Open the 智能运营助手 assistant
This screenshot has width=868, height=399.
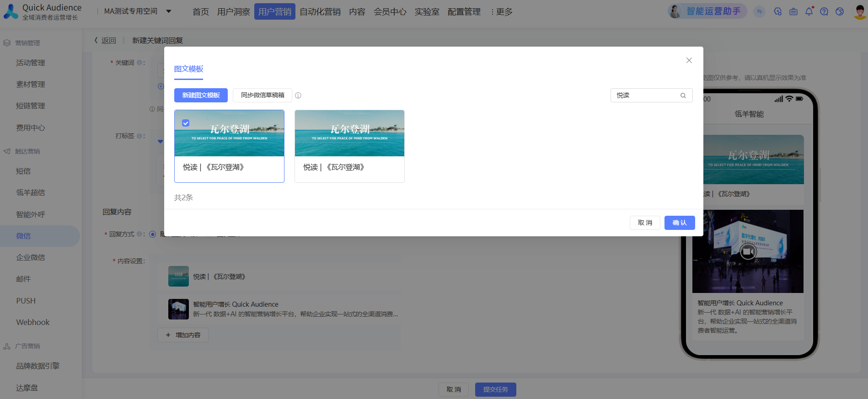[707, 11]
